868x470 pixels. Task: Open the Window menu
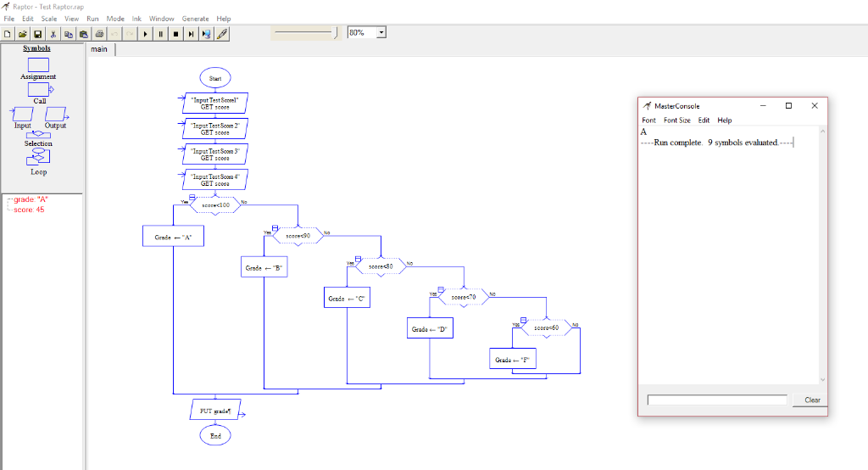(161, 19)
